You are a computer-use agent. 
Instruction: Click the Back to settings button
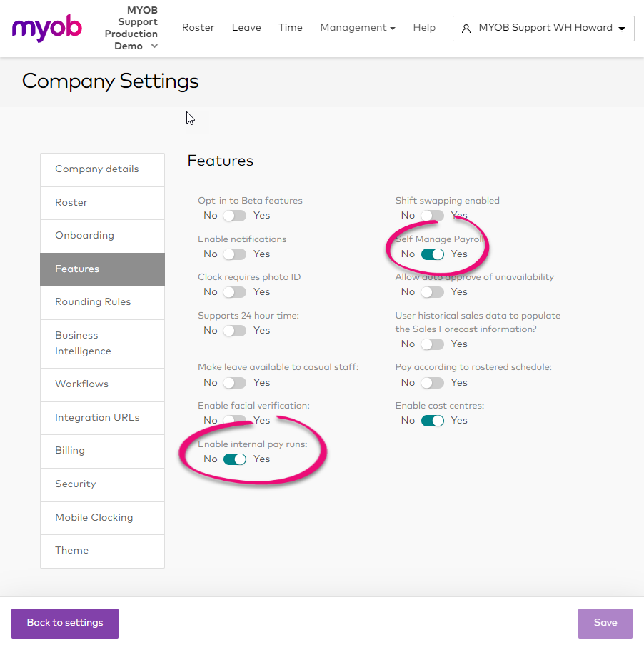pyautogui.click(x=65, y=623)
